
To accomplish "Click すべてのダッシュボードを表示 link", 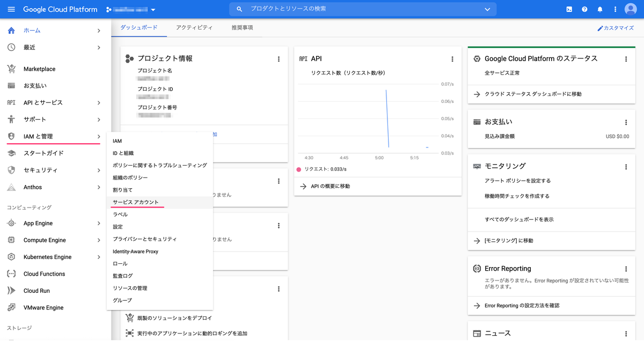I will (519, 219).
